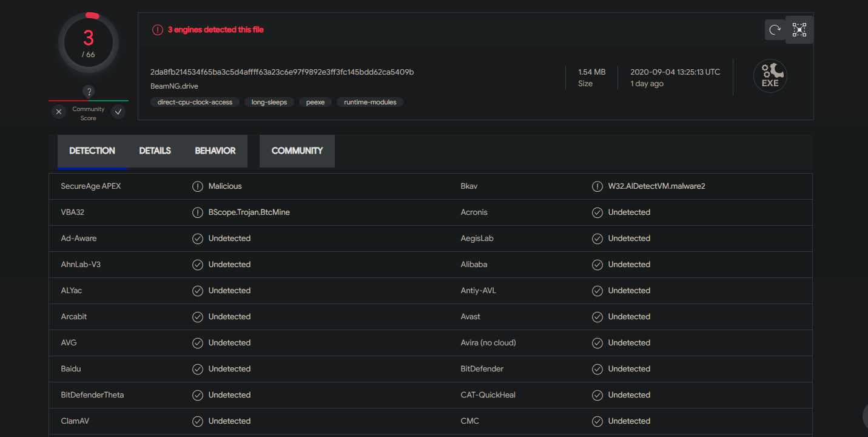Click the Undetected result in Baidu row
This screenshot has height=437, width=868.
tap(229, 369)
